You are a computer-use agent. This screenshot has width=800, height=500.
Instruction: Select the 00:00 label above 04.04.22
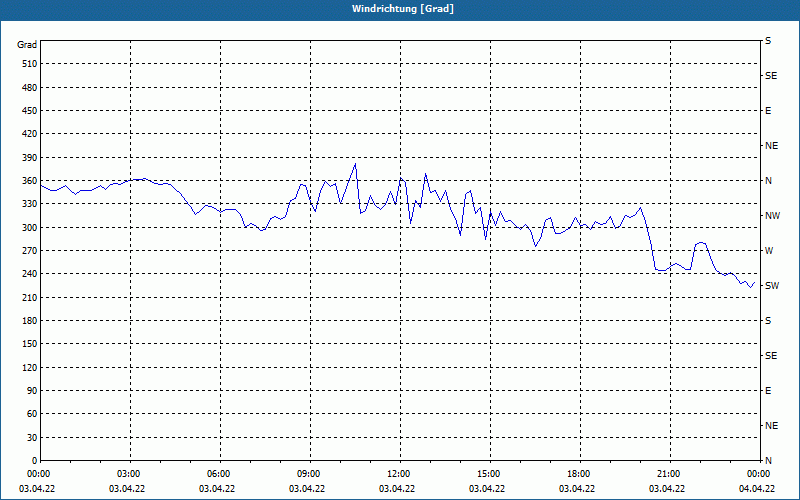pos(759,474)
